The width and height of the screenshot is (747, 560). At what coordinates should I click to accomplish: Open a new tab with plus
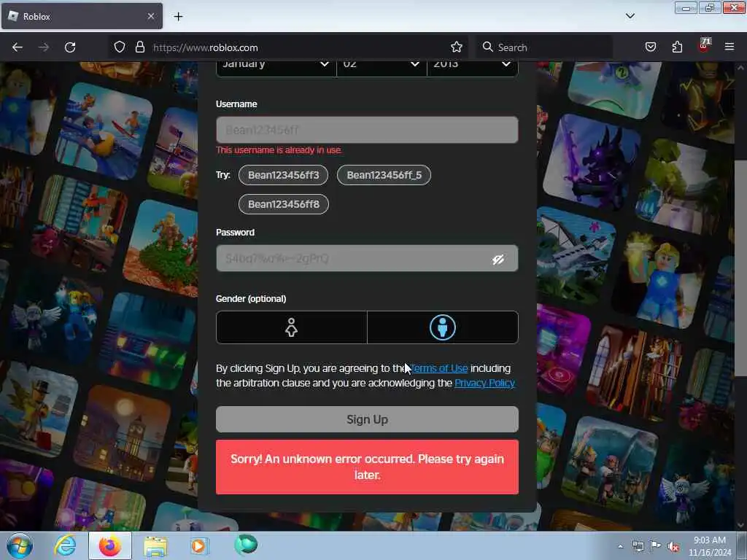coord(178,17)
